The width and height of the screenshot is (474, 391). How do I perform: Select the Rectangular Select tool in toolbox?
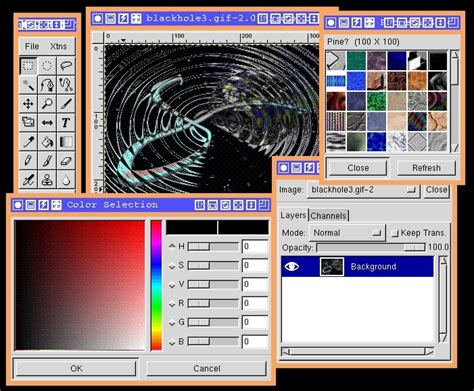[28, 65]
